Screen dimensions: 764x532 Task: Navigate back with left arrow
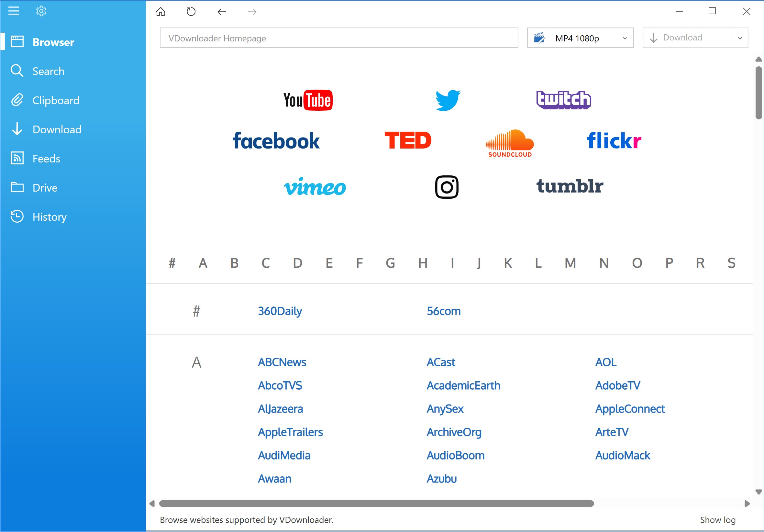tap(222, 12)
